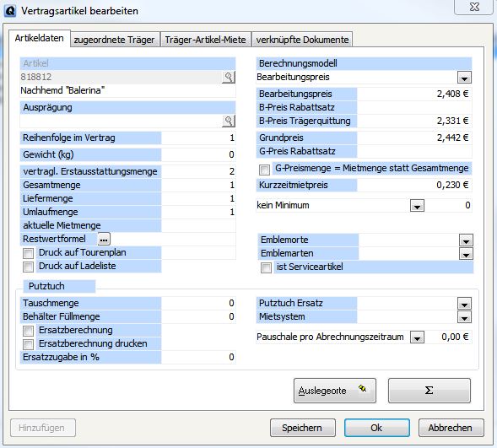This screenshot has width=497, height=448.
Task: Enable Druck auf Ladeliste checkbox
Action: click(x=28, y=267)
